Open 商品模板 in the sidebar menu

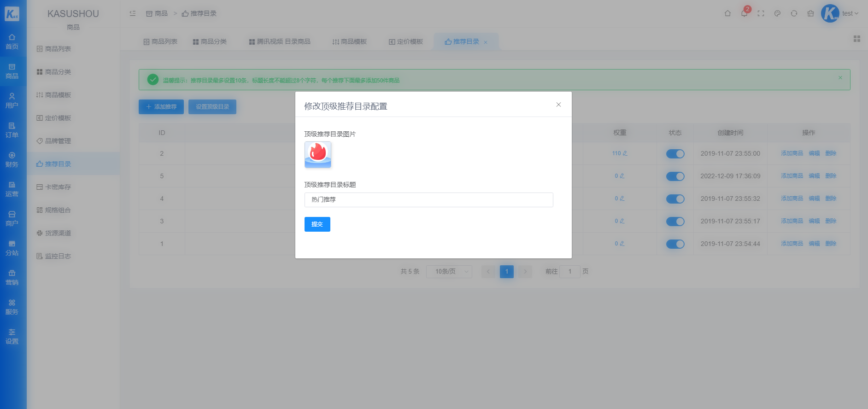click(x=73, y=95)
